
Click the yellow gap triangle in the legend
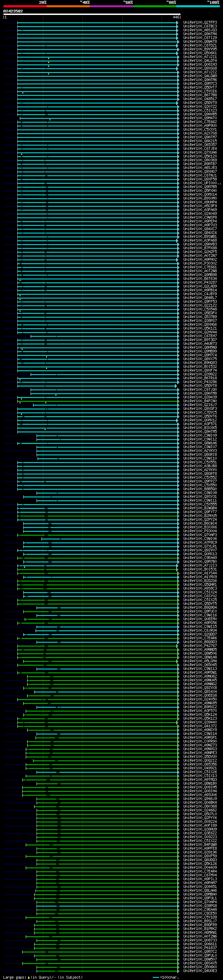[29, 977]
